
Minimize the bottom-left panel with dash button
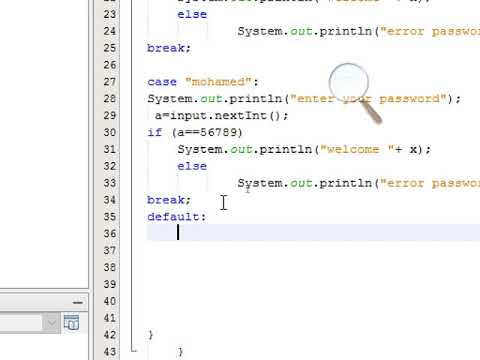[78, 303]
